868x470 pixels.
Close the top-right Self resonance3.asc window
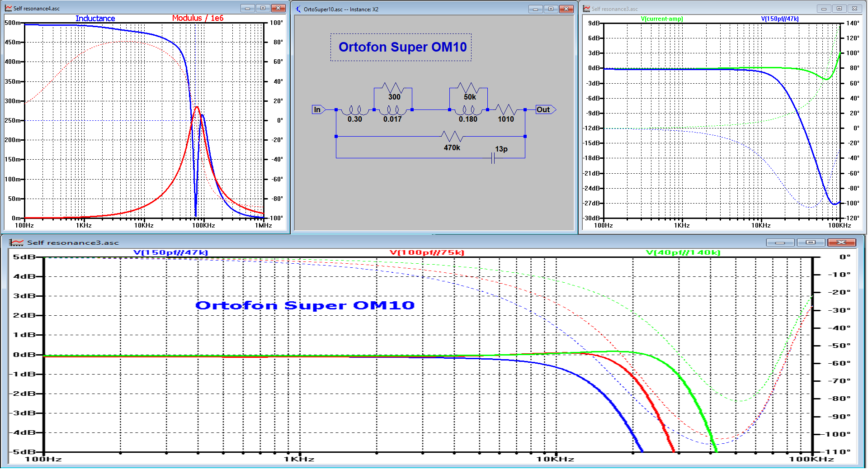[854, 9]
